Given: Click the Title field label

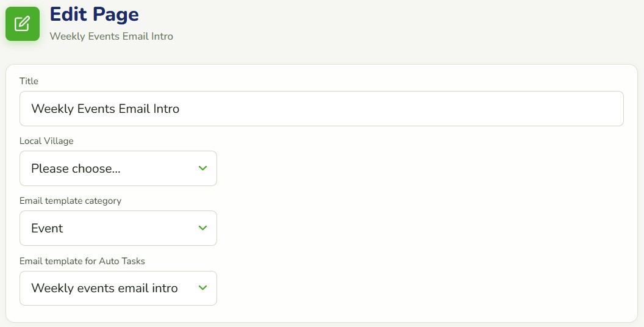Looking at the screenshot, I should [29, 81].
